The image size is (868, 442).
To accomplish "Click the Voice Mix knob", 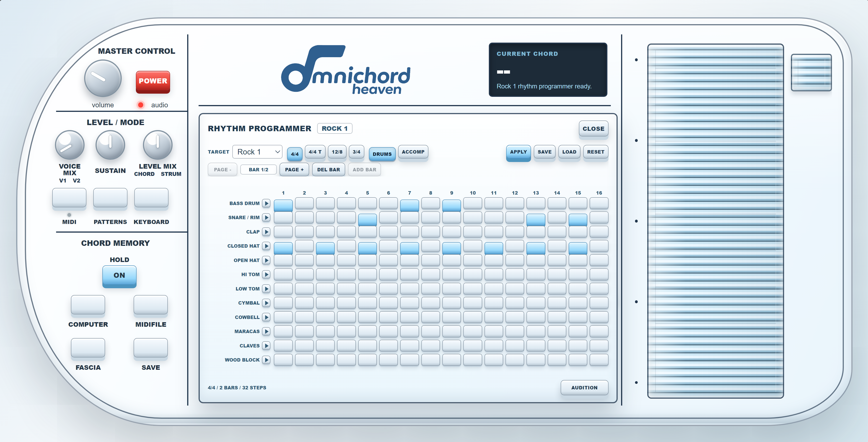I will (70, 145).
